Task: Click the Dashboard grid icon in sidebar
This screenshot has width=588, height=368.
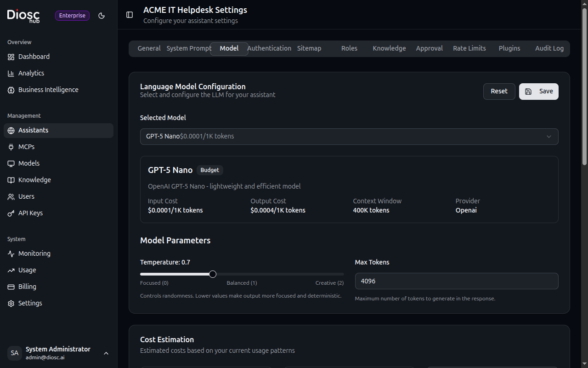Action: click(11, 57)
